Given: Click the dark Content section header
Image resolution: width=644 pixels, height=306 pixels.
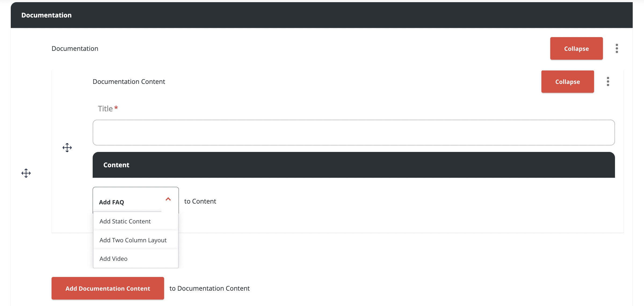Looking at the screenshot, I should (354, 165).
